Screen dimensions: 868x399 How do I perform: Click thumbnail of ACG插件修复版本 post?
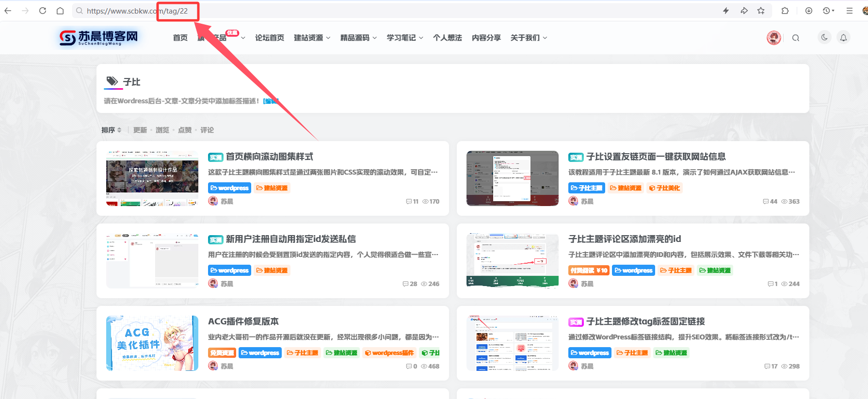click(x=152, y=343)
